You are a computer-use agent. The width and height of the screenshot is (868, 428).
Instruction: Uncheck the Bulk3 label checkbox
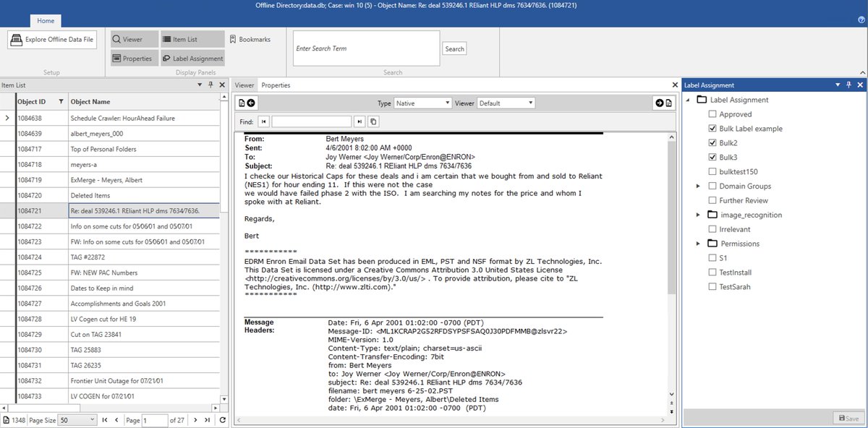712,157
